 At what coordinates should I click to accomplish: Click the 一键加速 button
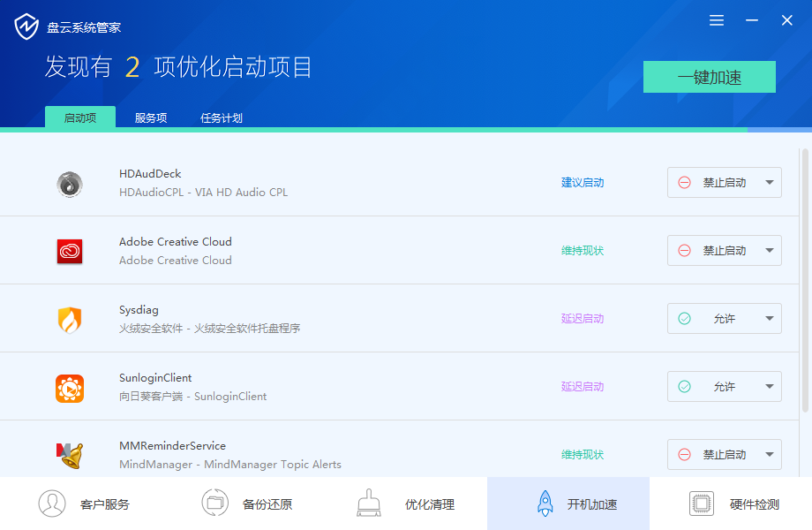tap(709, 77)
